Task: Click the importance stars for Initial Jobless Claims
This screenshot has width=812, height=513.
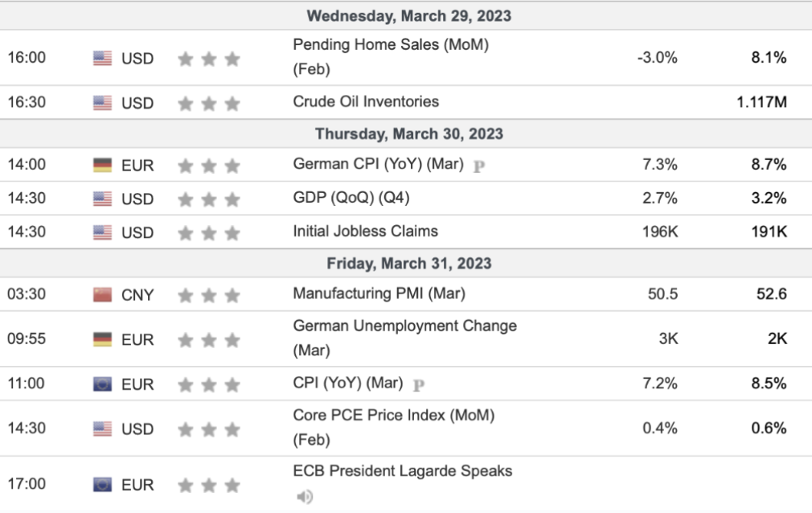Action: tap(209, 232)
